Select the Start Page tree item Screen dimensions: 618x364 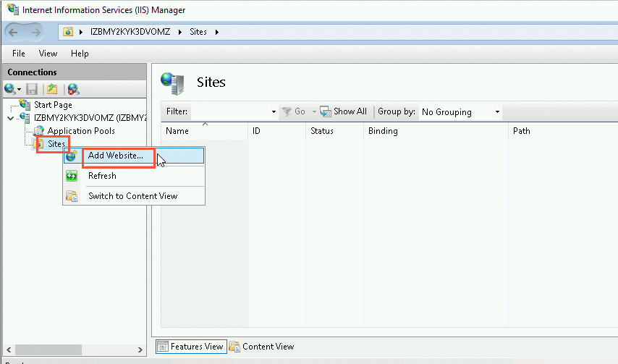(x=53, y=105)
